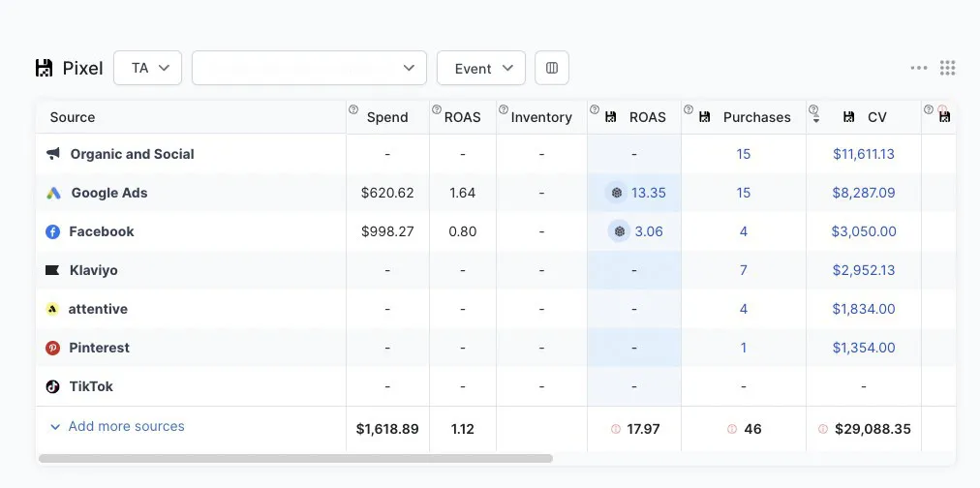
Task: Click the column layout button
Action: coord(552,68)
